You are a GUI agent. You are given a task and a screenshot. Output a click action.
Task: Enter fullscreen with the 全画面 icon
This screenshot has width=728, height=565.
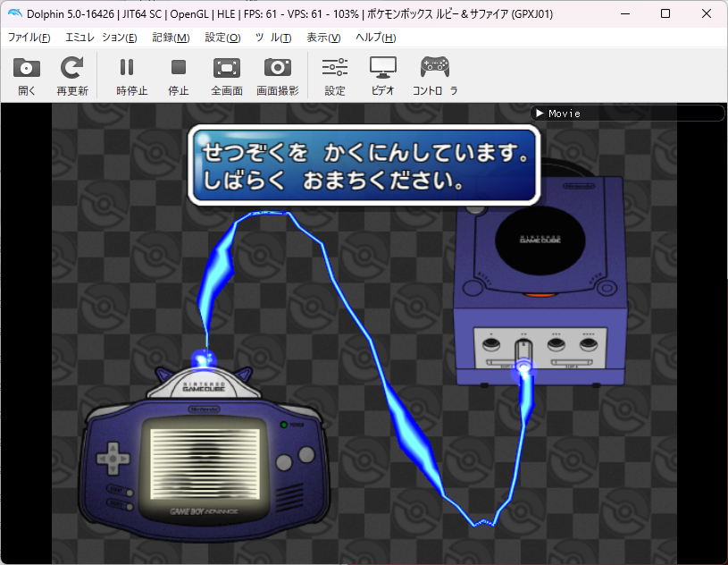[227, 68]
